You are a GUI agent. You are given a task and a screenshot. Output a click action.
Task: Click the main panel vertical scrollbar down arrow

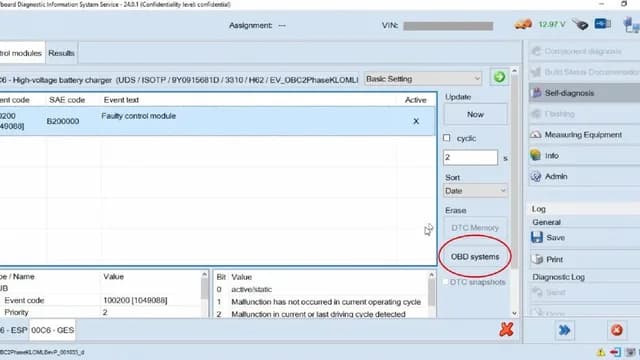click(514, 313)
